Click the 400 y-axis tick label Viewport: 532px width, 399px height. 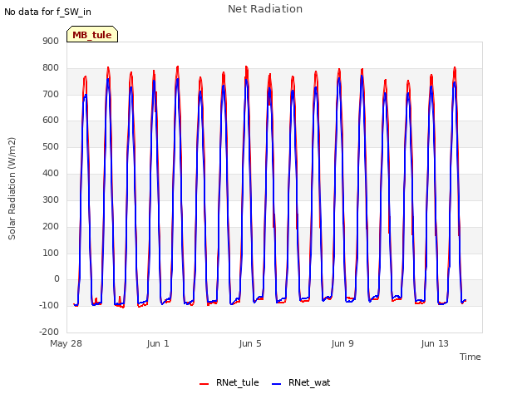pos(51,173)
